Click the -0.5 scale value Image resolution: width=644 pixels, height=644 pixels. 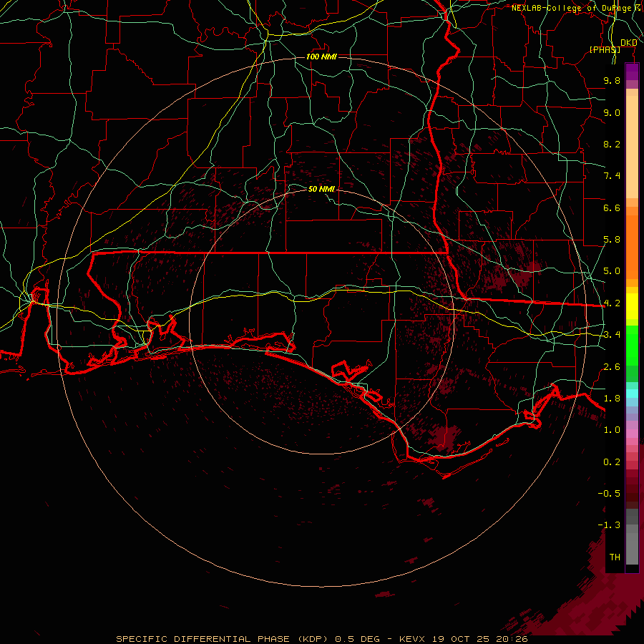pyautogui.click(x=609, y=494)
